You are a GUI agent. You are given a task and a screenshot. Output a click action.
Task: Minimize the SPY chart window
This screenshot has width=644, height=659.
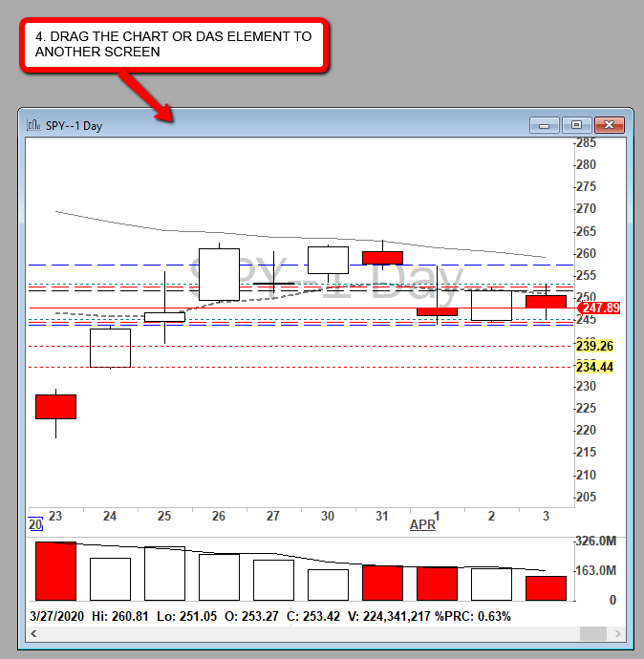546,125
